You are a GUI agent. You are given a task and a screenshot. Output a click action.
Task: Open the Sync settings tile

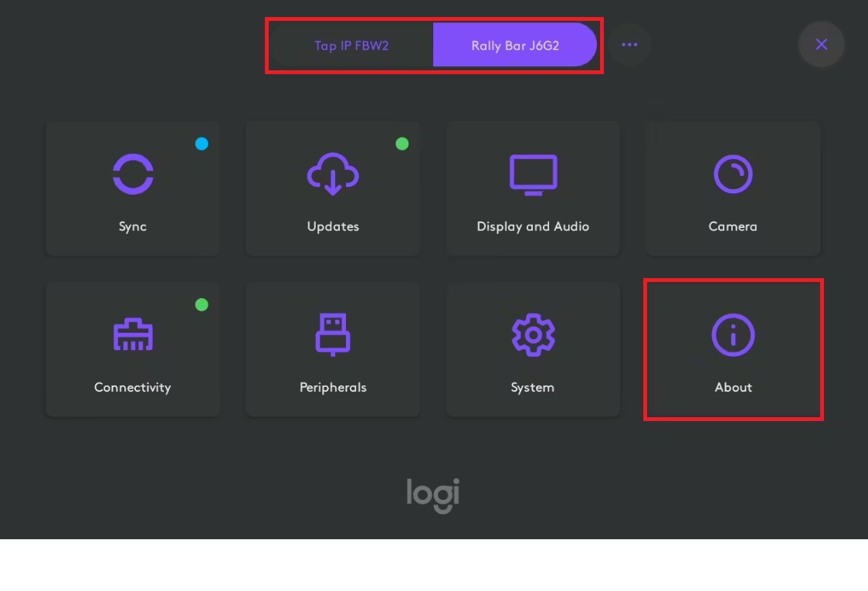132,188
